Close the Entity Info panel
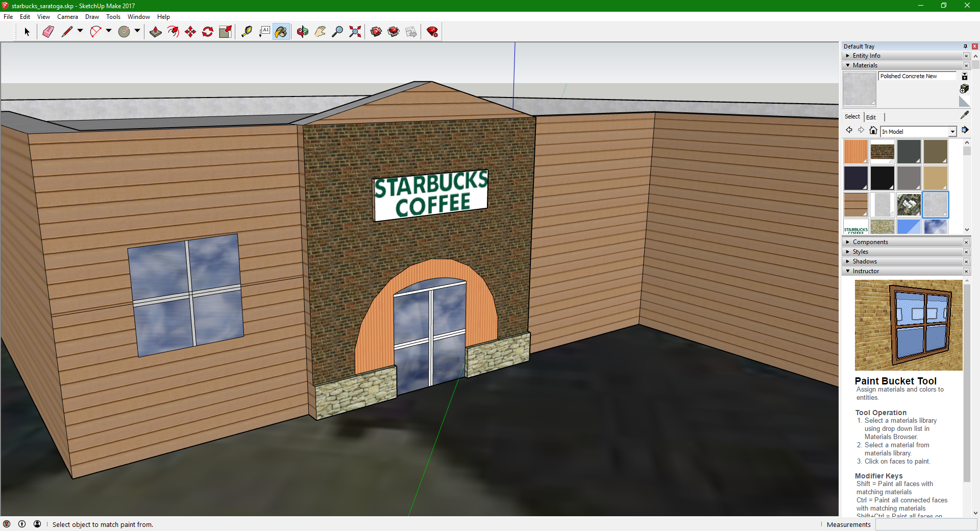The image size is (980, 531). point(966,56)
